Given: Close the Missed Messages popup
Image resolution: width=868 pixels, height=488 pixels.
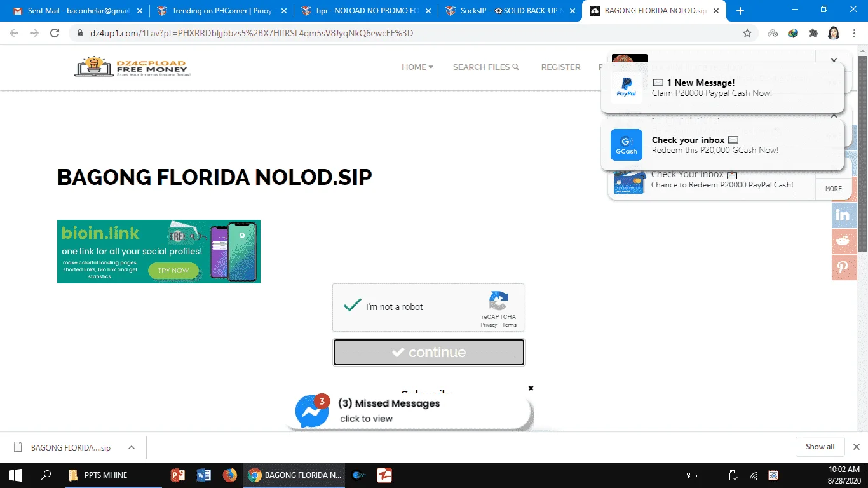Looking at the screenshot, I should pos(531,388).
